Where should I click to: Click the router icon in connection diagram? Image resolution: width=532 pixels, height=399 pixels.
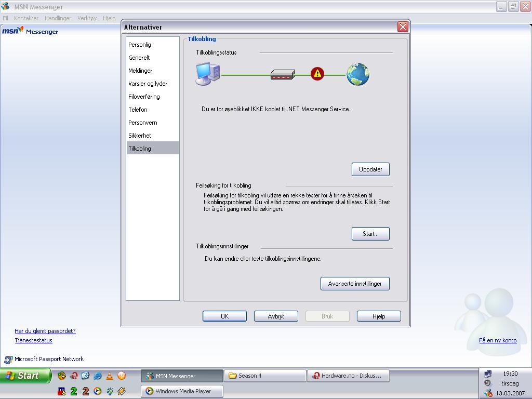pos(283,74)
